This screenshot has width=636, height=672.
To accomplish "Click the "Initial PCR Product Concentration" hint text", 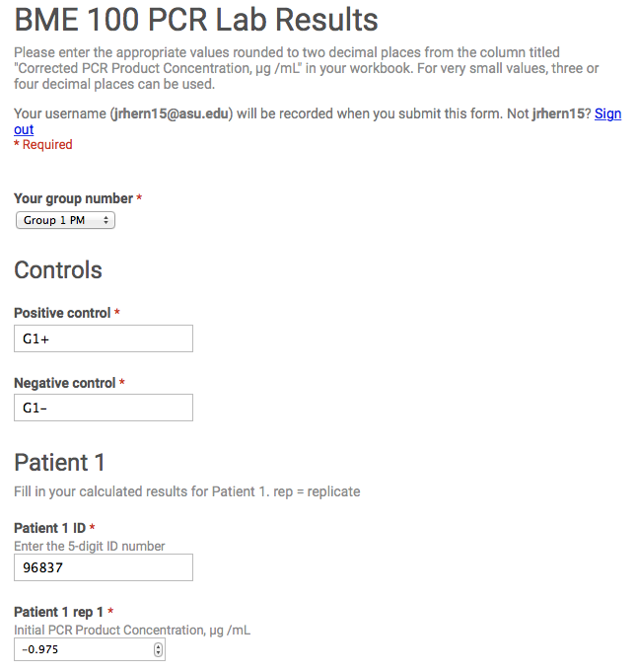I will tap(132, 630).
